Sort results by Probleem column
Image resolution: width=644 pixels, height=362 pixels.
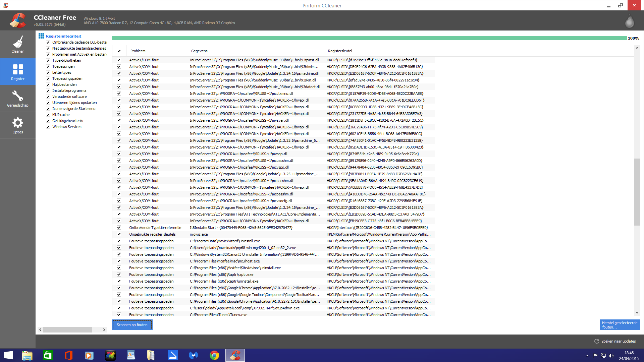pyautogui.click(x=157, y=51)
